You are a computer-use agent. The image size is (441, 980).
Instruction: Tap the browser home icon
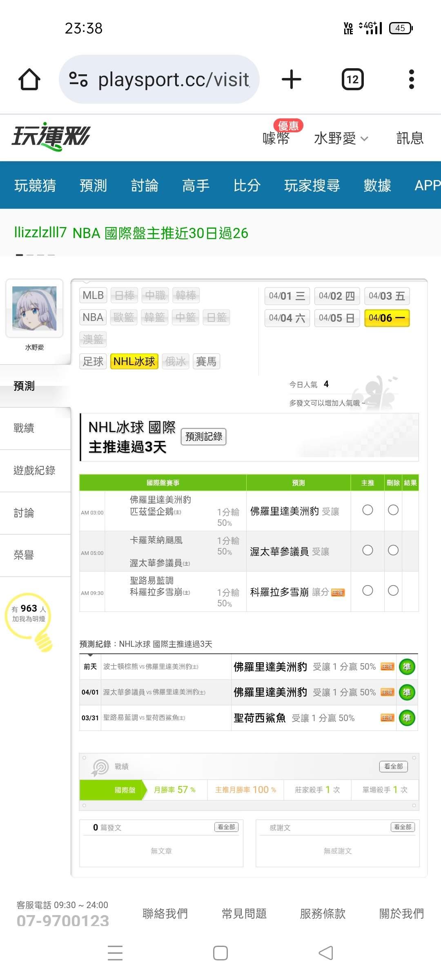point(29,79)
